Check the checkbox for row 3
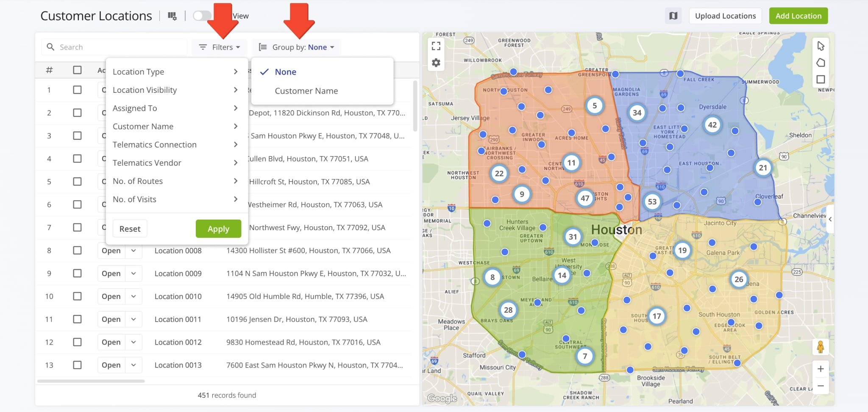The width and height of the screenshot is (868, 412). click(77, 136)
